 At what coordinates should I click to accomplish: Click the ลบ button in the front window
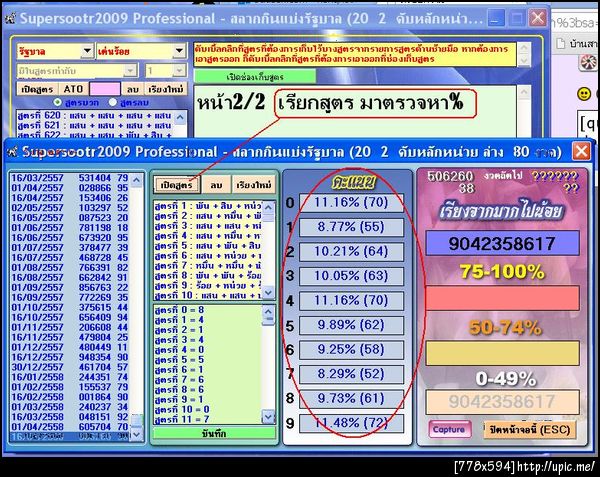[x=216, y=185]
